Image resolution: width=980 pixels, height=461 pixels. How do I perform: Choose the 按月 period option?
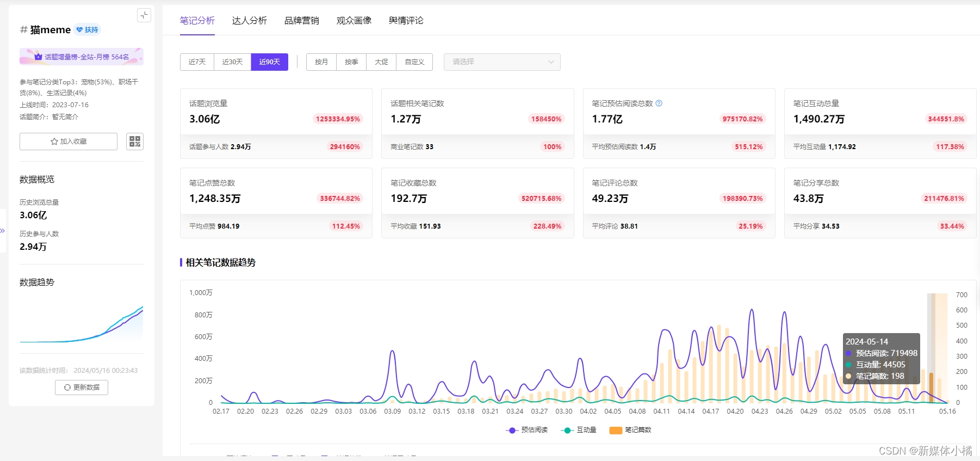[321, 62]
